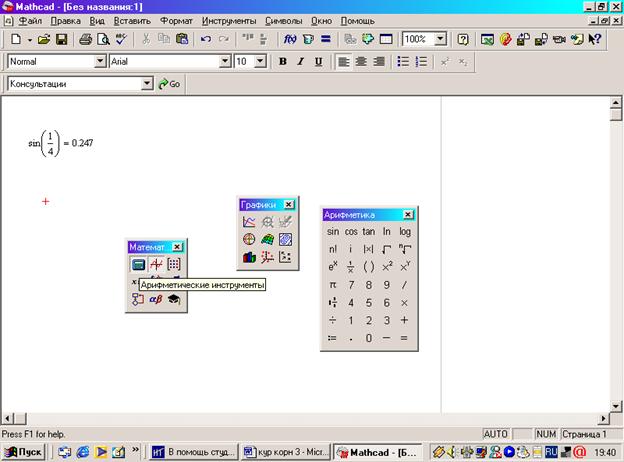Open the Calculator (arithmetic) palette icon
624x462 pixels.
tap(138, 264)
